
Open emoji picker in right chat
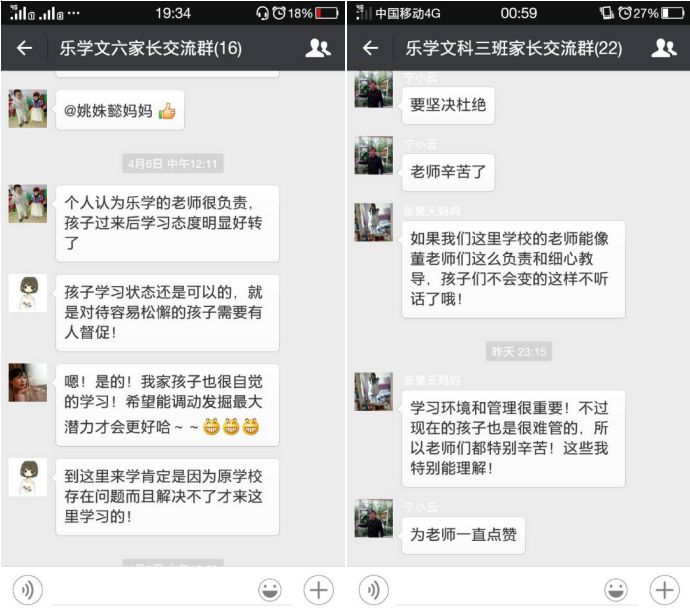tap(616, 590)
